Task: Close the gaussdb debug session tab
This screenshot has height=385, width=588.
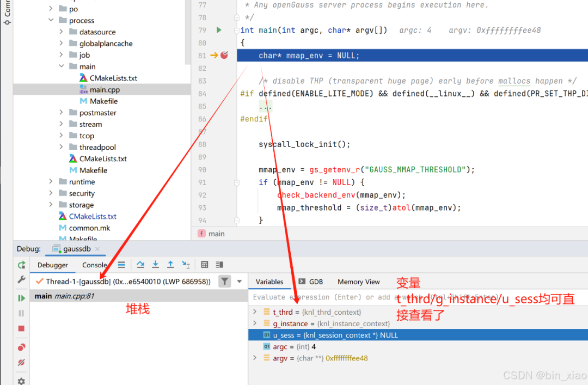Action: [x=97, y=249]
